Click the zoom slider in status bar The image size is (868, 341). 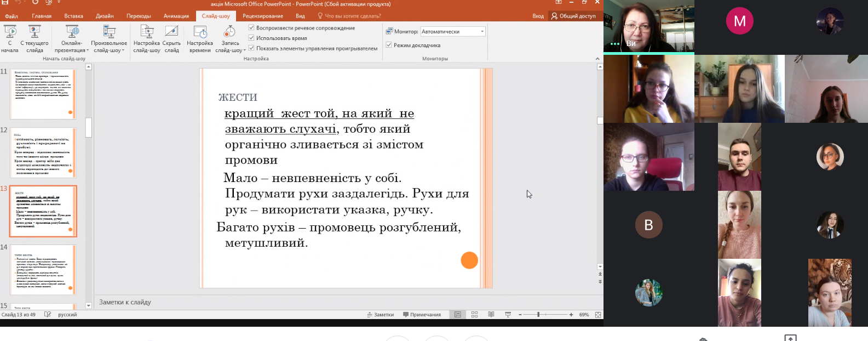[538, 315]
